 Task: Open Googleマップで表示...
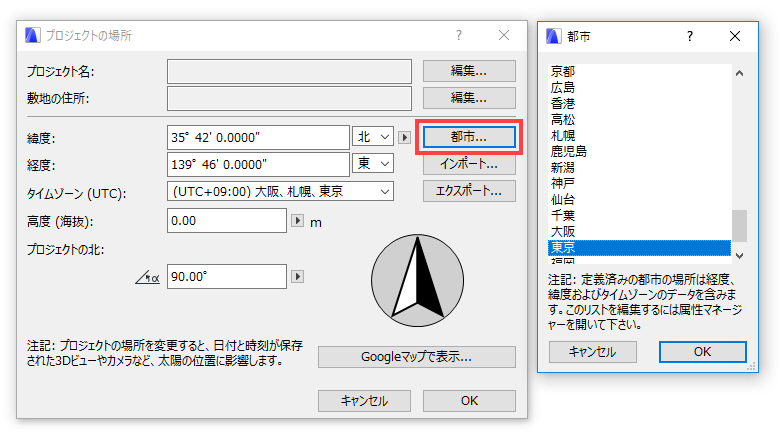click(416, 357)
